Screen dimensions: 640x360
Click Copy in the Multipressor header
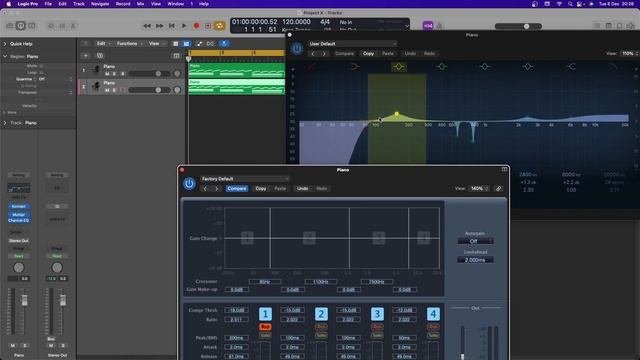point(261,189)
